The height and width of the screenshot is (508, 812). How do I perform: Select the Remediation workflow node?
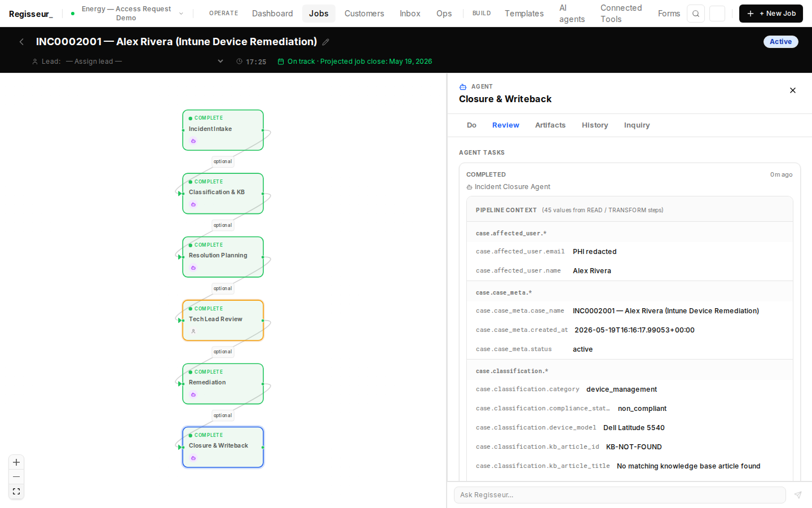(223, 384)
